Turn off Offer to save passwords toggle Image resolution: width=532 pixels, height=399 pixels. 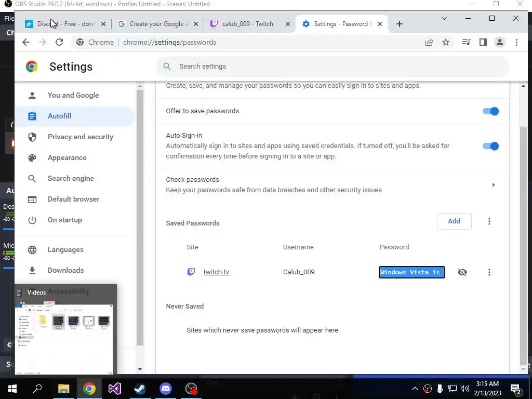coord(490,111)
